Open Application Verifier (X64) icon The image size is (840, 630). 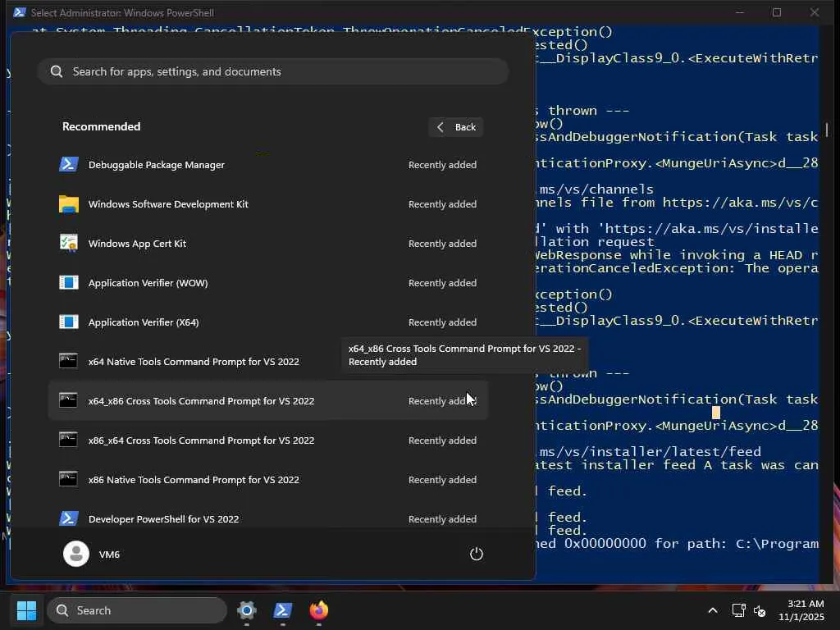point(69,322)
